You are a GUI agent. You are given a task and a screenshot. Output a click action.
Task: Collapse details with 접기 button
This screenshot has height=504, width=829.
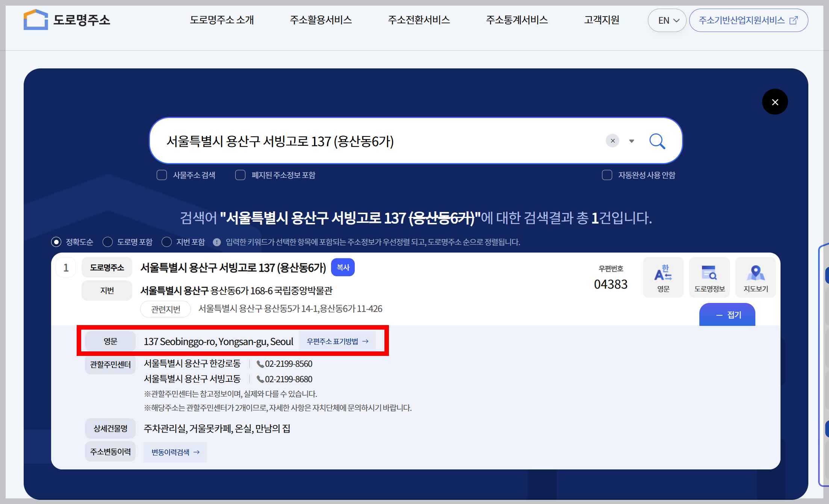(x=727, y=315)
